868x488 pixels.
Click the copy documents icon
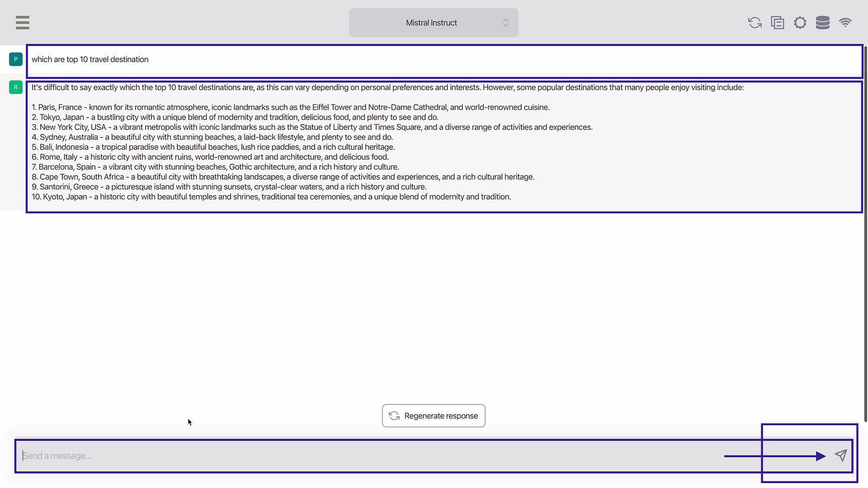777,22
